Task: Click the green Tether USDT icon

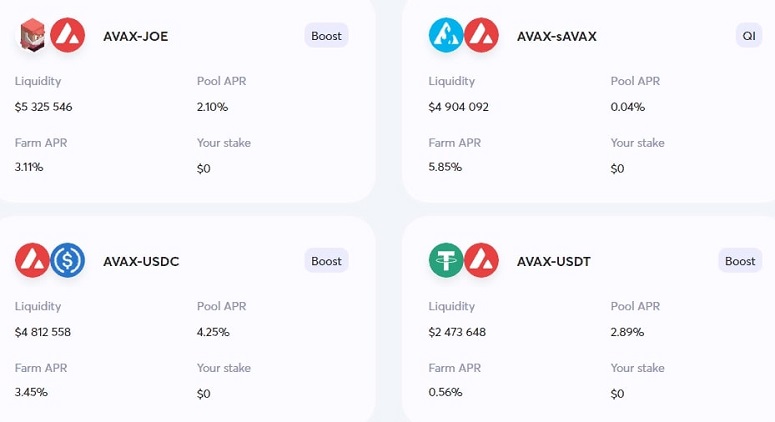Action: [446, 260]
